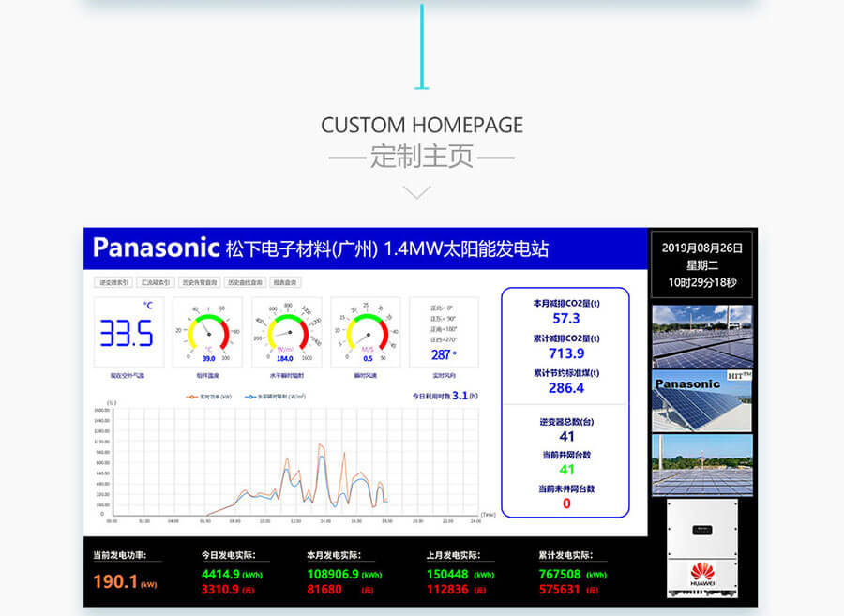The height and width of the screenshot is (616, 844).
Task: Click the 39.0 °C module temperature gauge
Action: click(x=208, y=332)
